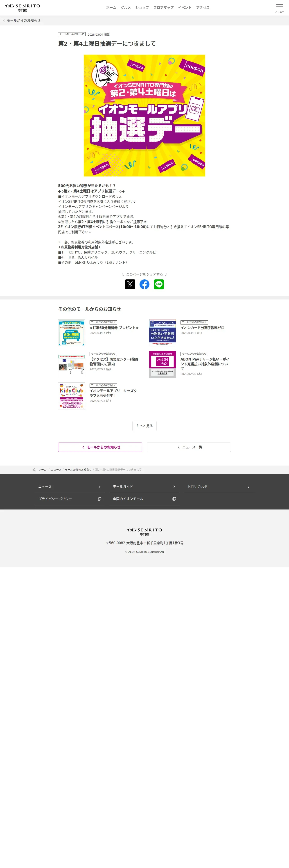Click the footer イオンSENRITO専門館 logo
The image size is (289, 868).
144,532
